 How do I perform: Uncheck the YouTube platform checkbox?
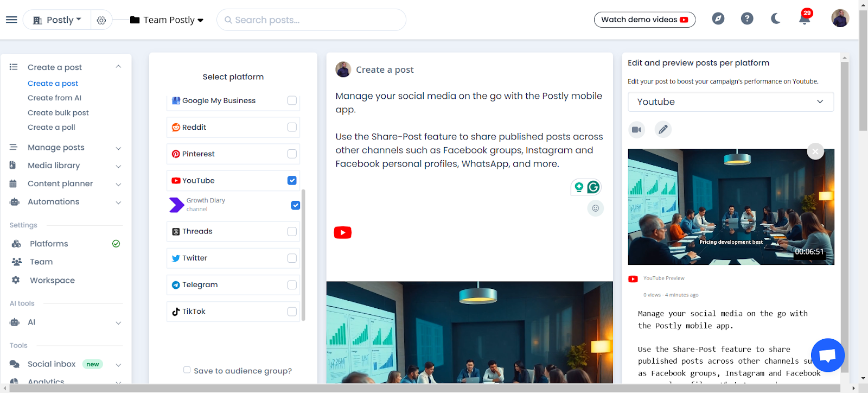point(292,180)
